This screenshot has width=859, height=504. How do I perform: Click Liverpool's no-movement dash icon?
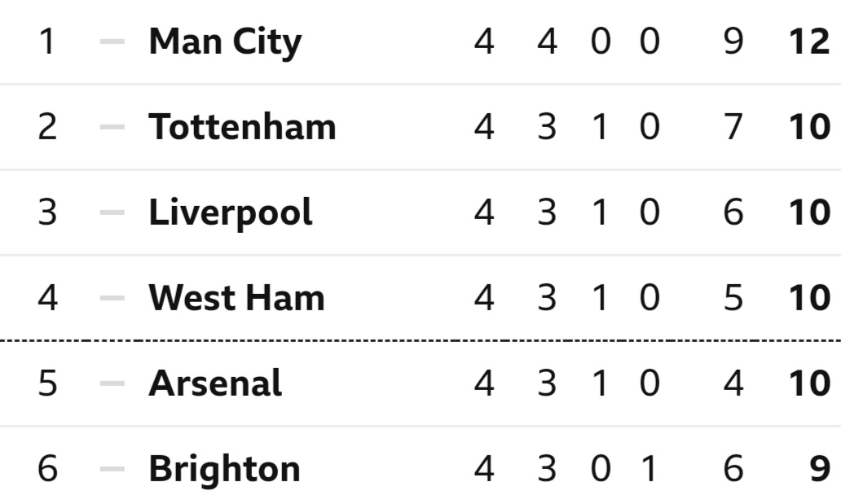tap(112, 213)
